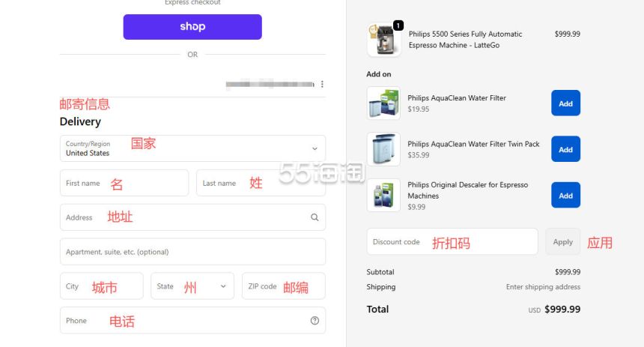The width and height of the screenshot is (644, 347).
Task: Click the AquaClean Twin Pack product image
Action: (383, 149)
